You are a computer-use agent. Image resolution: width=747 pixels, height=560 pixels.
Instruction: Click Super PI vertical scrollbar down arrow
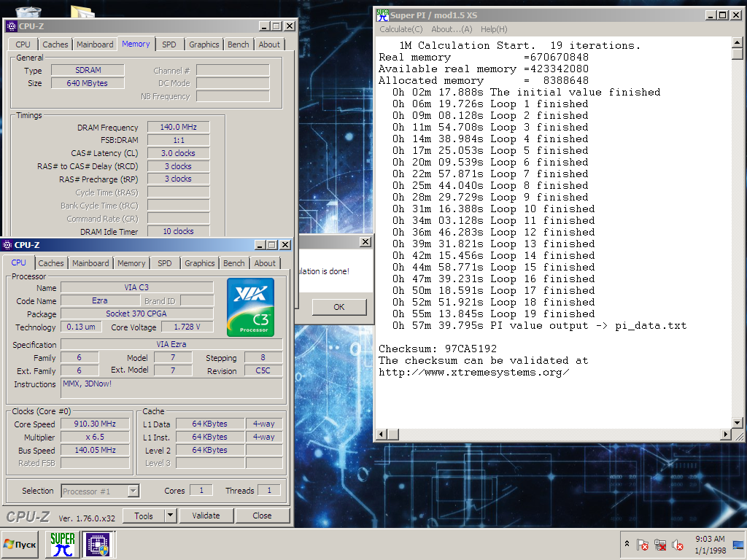tap(737, 423)
